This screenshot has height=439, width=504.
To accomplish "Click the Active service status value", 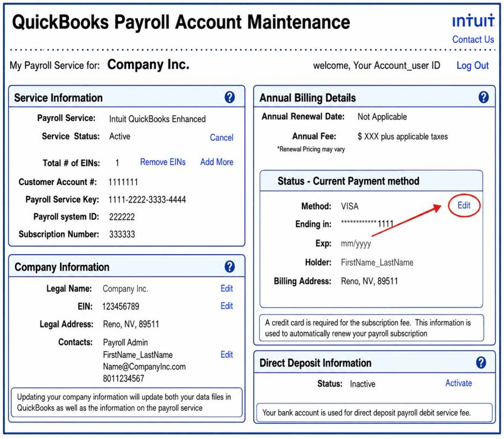I will click(x=119, y=136).
